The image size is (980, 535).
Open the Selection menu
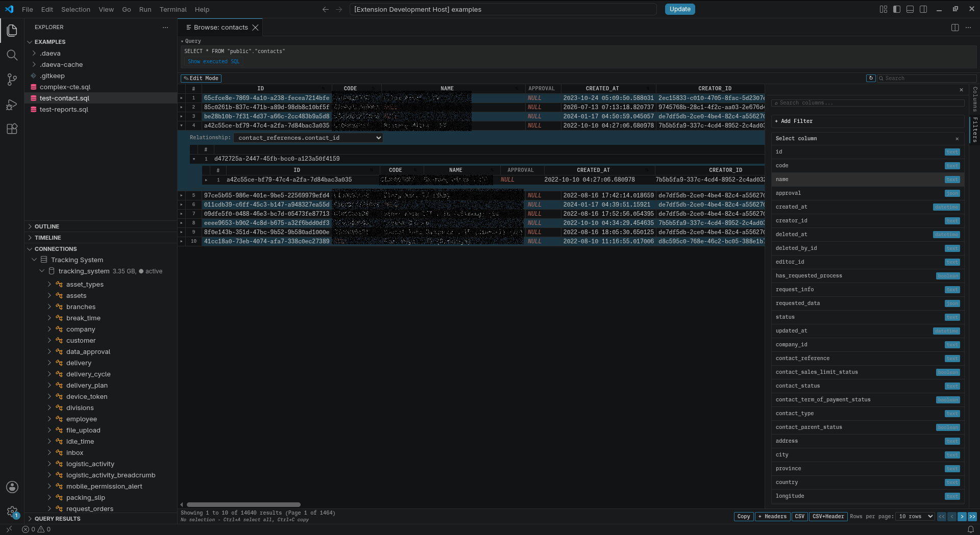(x=76, y=9)
